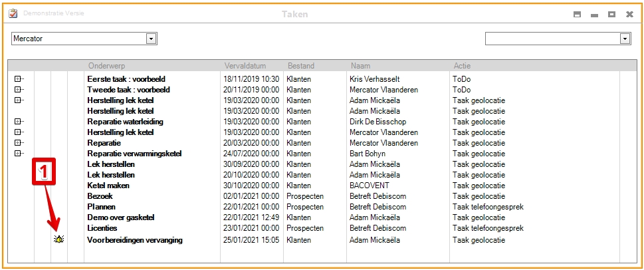The width and height of the screenshot is (644, 270).
Task: Open the Mercator dropdown
Action: 152,39
